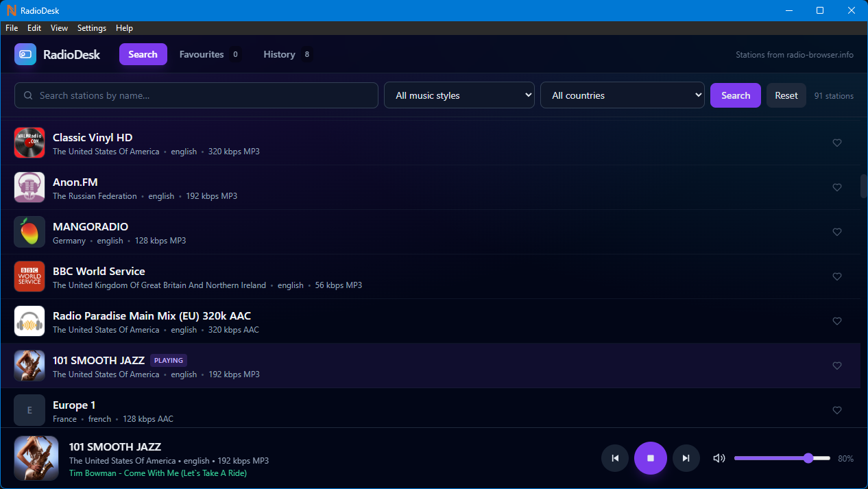The width and height of the screenshot is (868, 489).
Task: Click the magnifier icon in search field
Action: pos(28,95)
